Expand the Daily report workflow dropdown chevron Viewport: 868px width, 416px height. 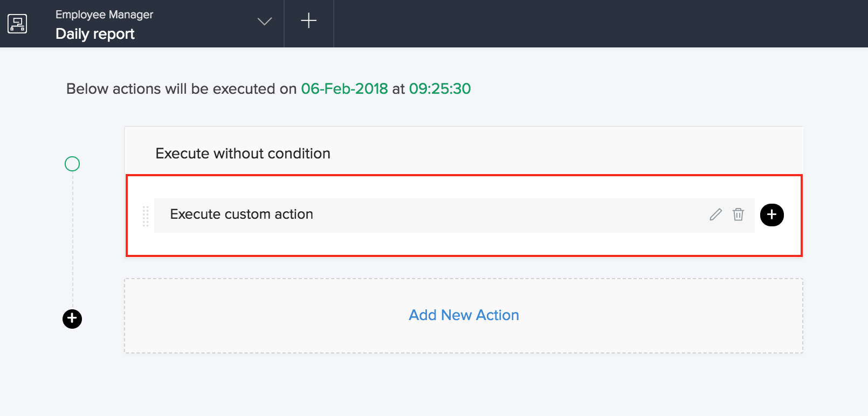coord(264,22)
